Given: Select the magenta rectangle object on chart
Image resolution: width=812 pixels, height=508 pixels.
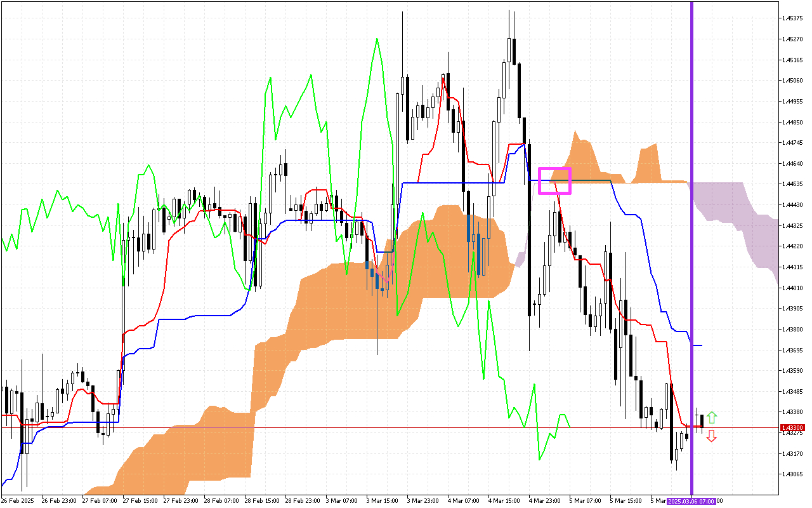Looking at the screenshot, I should (x=555, y=180).
